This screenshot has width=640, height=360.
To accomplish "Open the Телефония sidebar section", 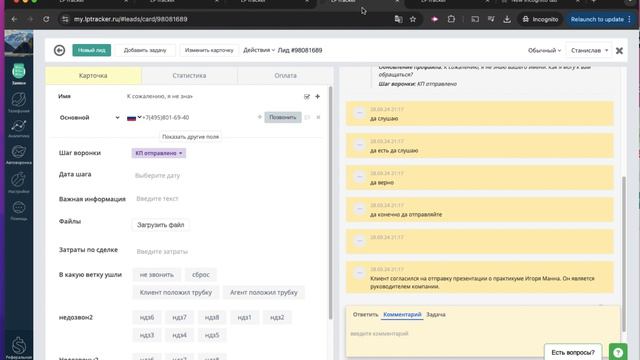I will (x=19, y=102).
